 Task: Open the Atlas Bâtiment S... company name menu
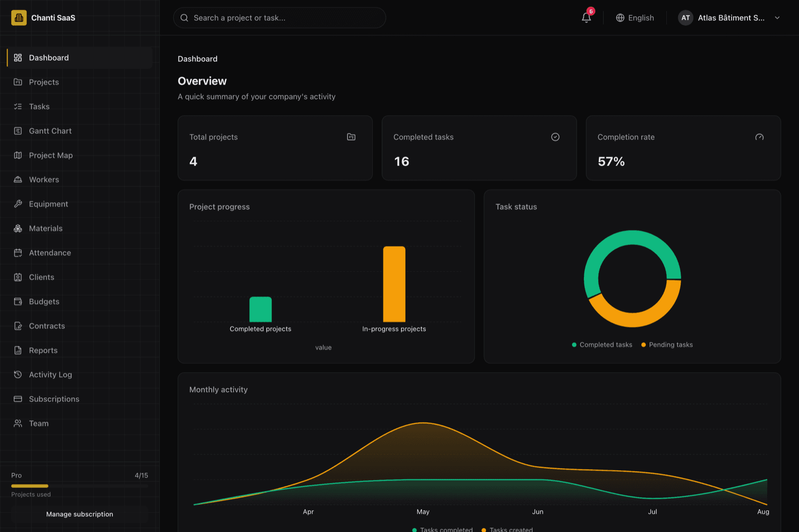pos(731,18)
